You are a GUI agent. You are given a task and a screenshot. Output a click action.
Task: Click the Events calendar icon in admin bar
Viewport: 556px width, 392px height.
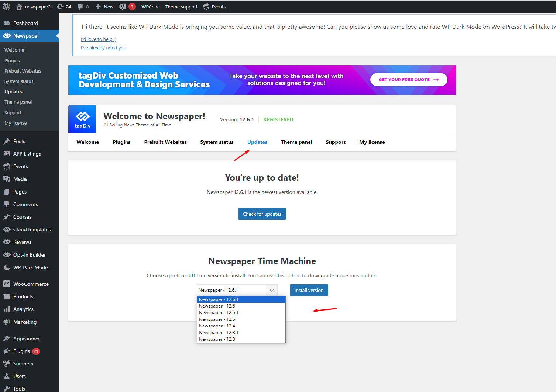tap(206, 7)
